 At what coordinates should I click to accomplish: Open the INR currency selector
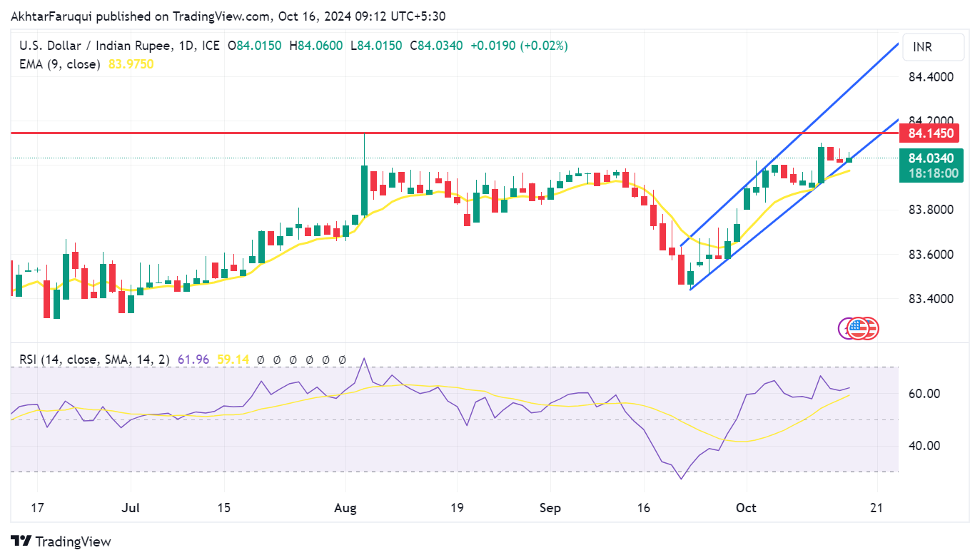pos(932,47)
